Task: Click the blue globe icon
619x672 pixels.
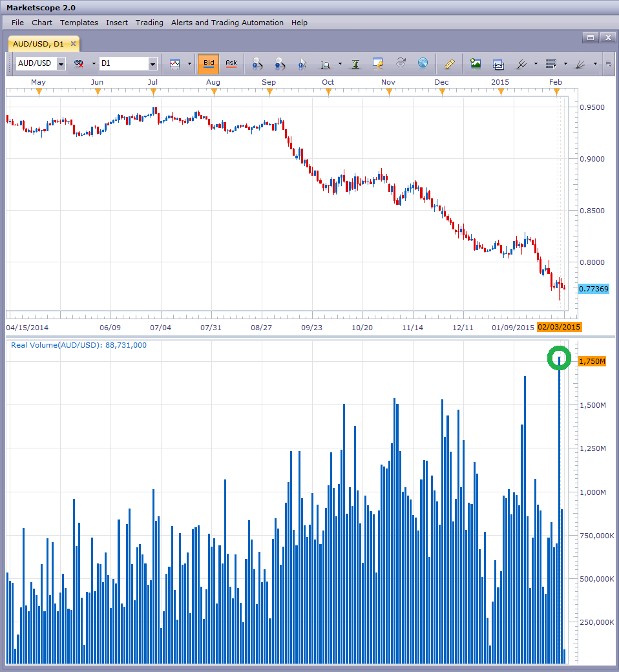Action: pos(423,63)
